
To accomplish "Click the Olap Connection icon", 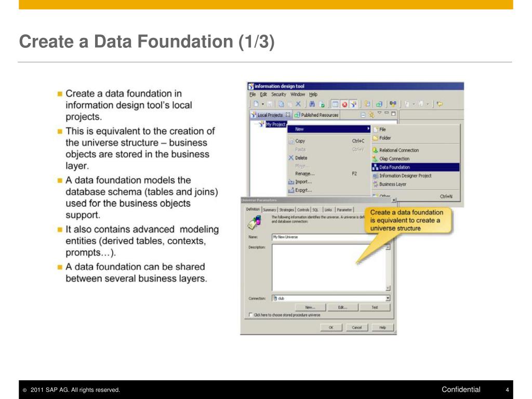I will pos(375,158).
